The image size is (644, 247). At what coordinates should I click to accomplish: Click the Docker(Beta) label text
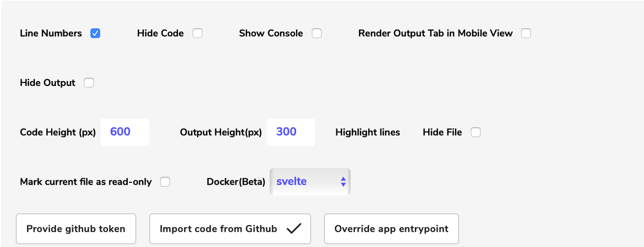(x=236, y=182)
